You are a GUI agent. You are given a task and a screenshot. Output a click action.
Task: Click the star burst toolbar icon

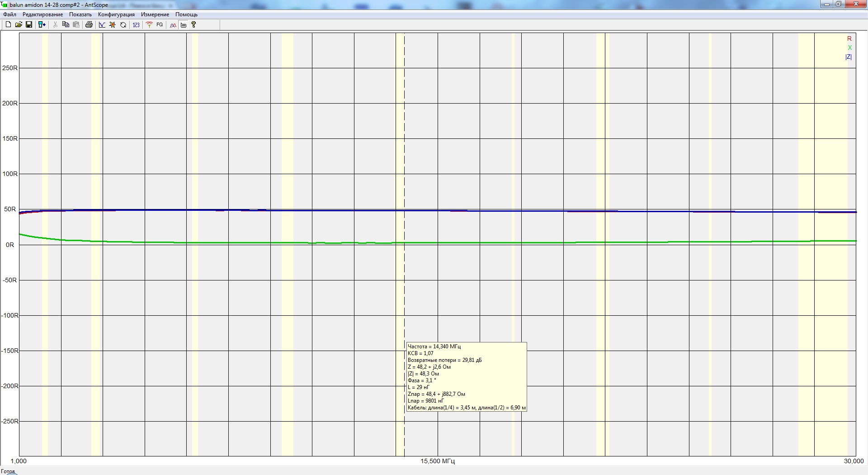113,25
